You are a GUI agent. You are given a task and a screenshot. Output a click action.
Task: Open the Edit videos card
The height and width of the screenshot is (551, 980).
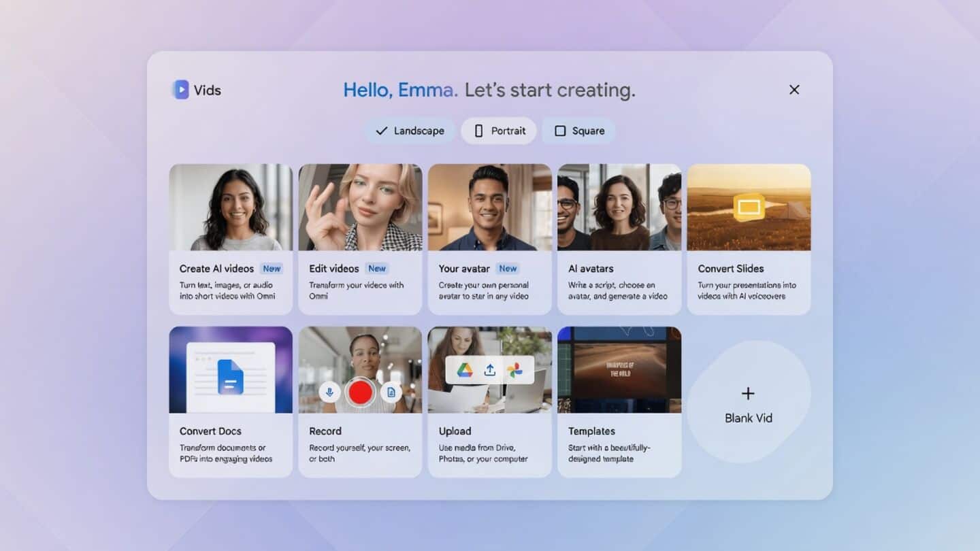(x=360, y=239)
